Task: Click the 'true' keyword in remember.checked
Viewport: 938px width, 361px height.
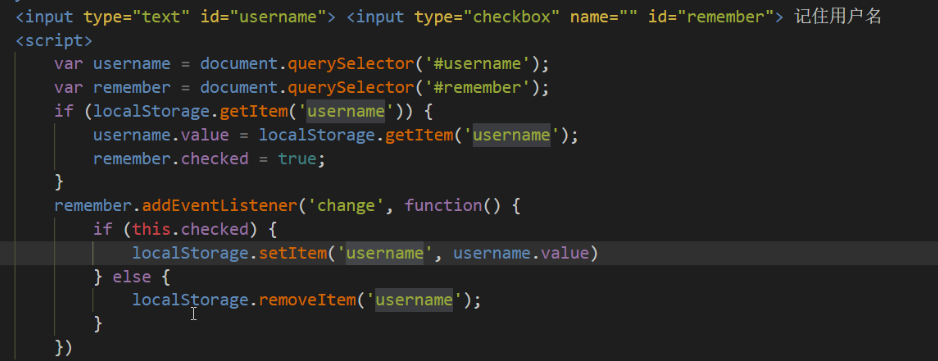Action: [297, 159]
